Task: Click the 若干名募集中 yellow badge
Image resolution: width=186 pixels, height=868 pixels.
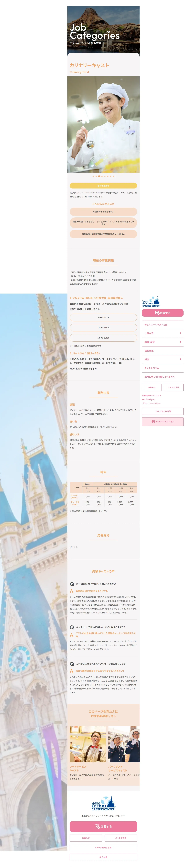Action: (103, 186)
